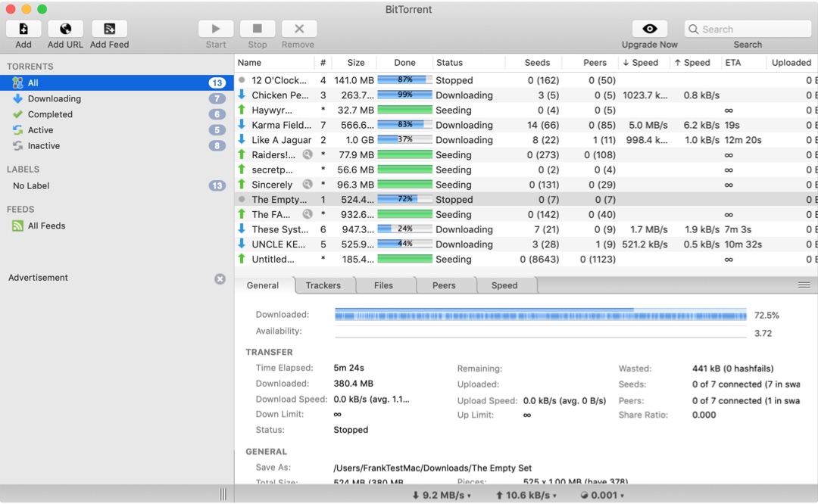This screenshot has width=818, height=504.
Task: Click download arrow icon of Like A Jaguar
Action: click(242, 140)
